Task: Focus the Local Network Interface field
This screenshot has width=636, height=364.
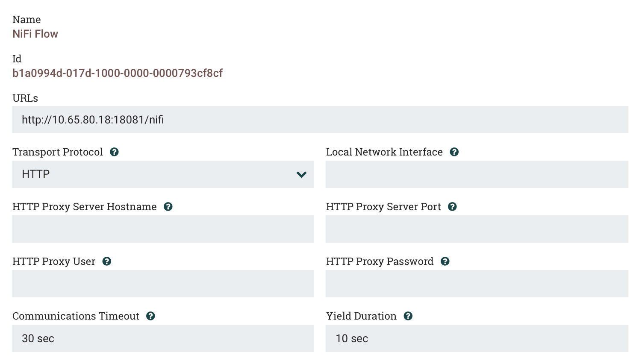Action: (x=477, y=174)
